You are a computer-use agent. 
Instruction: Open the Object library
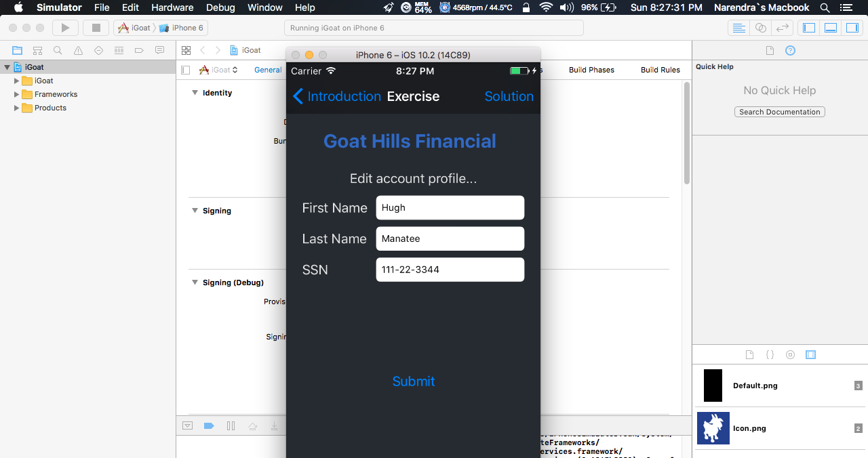click(x=790, y=354)
